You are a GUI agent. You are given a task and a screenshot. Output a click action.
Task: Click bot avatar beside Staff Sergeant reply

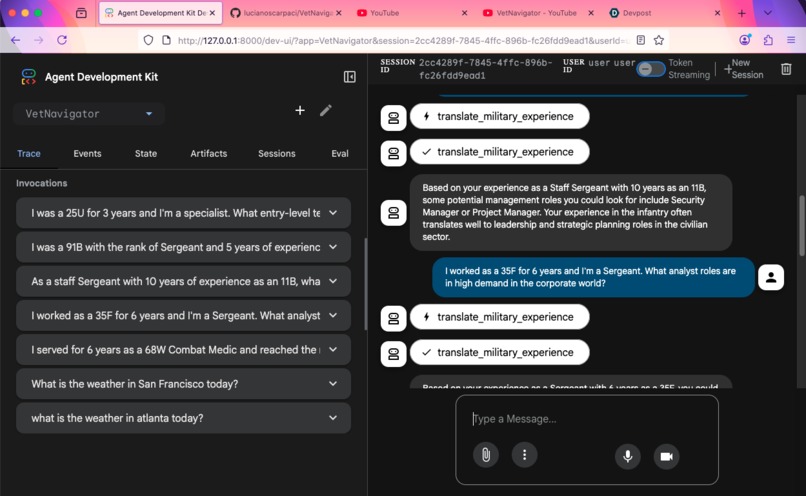coord(394,212)
